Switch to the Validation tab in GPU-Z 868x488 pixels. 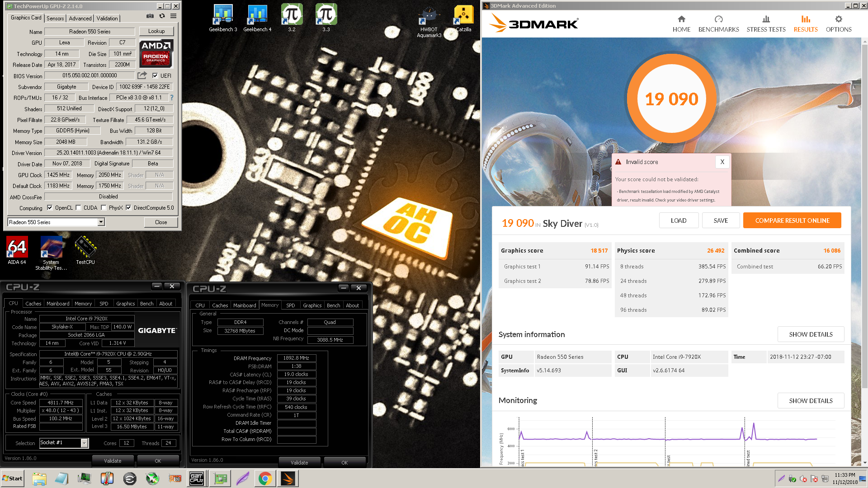click(x=107, y=19)
